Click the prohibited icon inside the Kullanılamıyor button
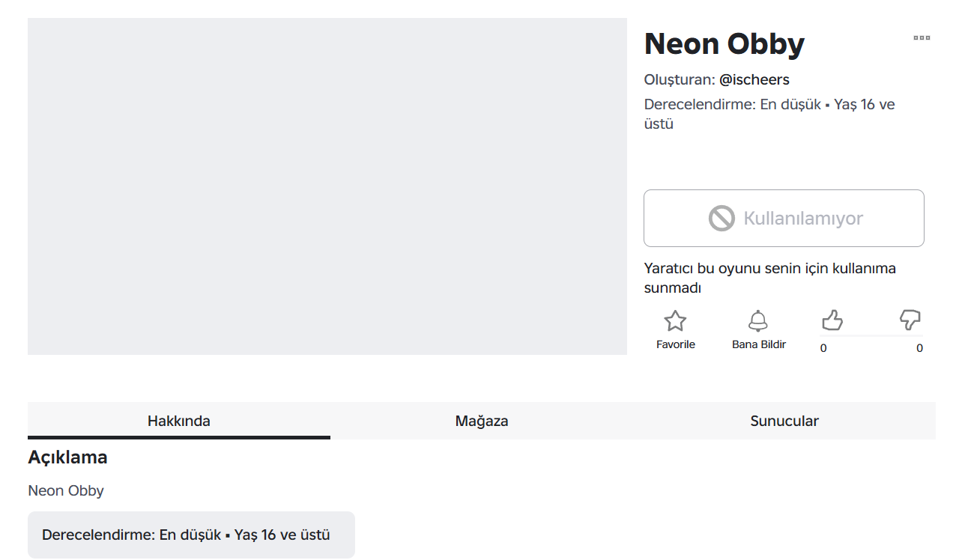The image size is (953, 560). [721, 219]
